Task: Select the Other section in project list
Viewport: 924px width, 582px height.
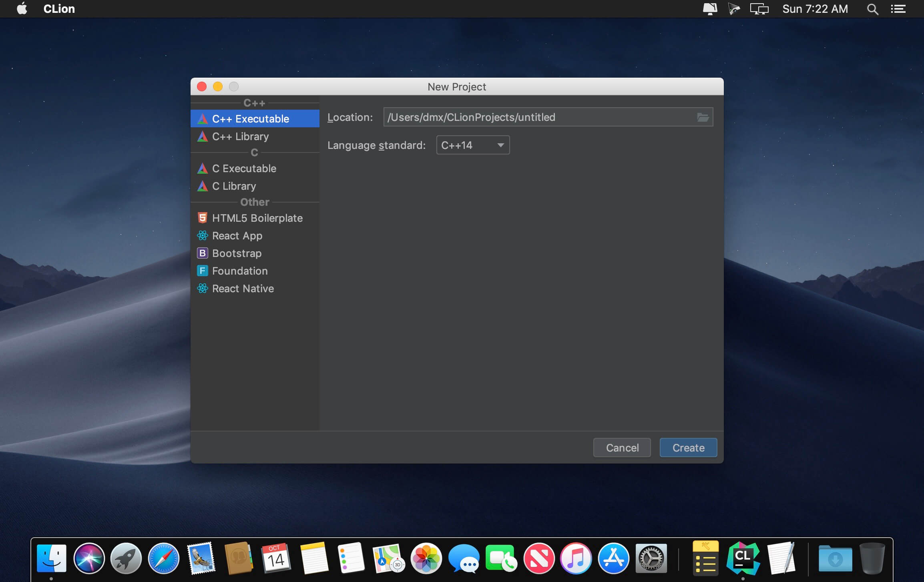Action: click(x=255, y=201)
